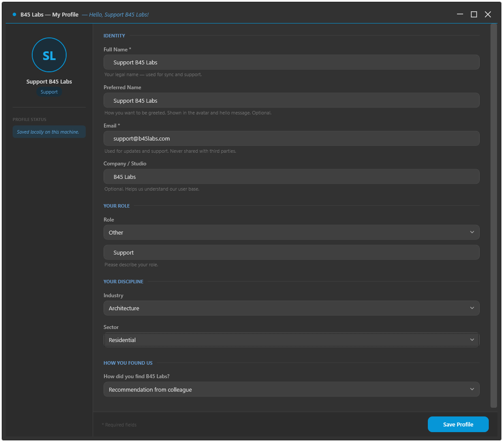Click the YOUR DISCIPLINE section heading
The height and width of the screenshot is (443, 504).
click(x=124, y=282)
